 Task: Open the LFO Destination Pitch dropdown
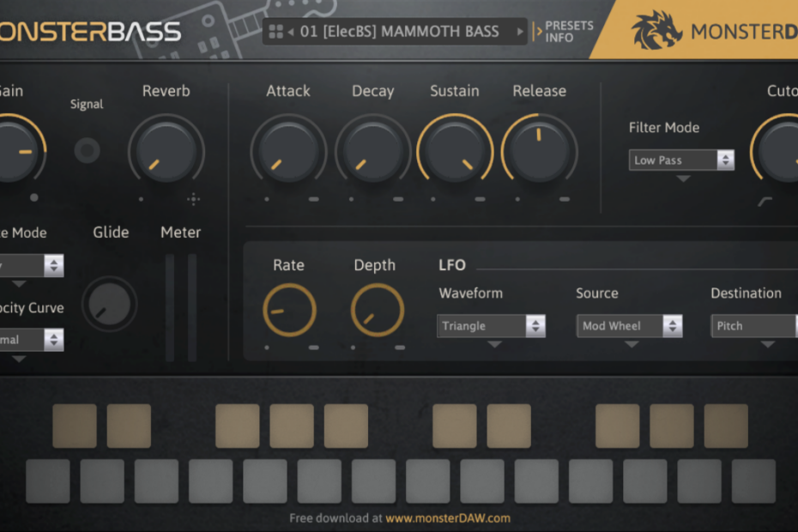click(x=754, y=326)
